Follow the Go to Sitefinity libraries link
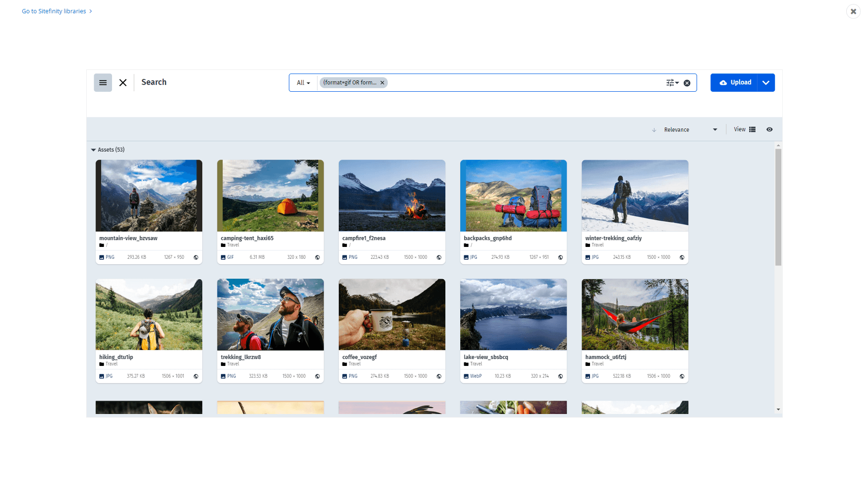The image size is (868, 478). 54,11
